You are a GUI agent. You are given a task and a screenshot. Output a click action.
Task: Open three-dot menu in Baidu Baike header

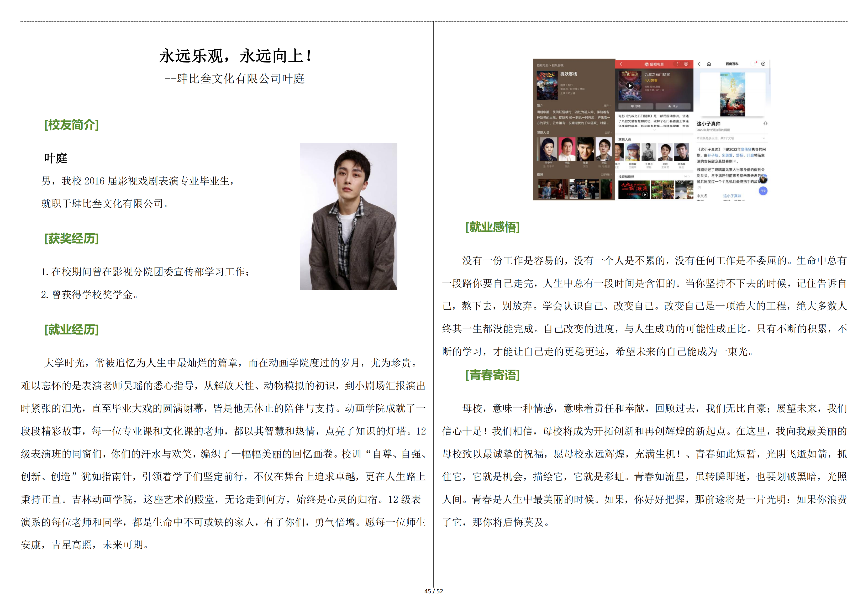pos(755,64)
